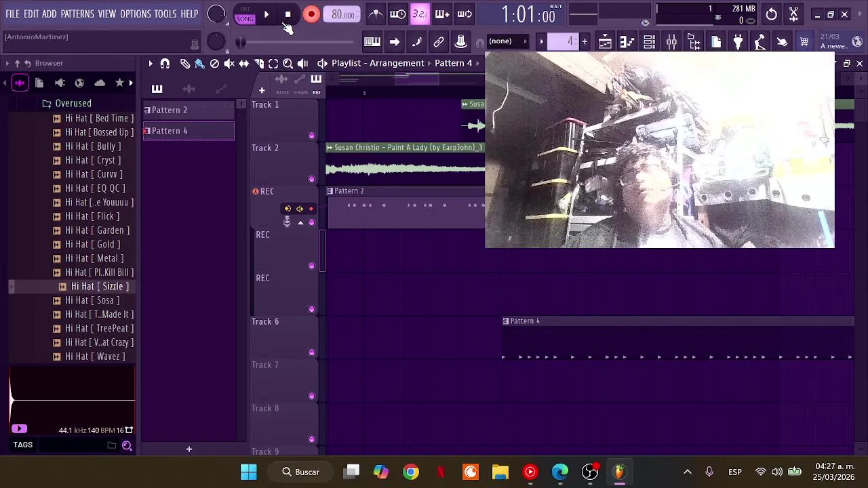Add new pattern with plus button
The width and height of the screenshot is (868, 488).
click(x=585, y=42)
